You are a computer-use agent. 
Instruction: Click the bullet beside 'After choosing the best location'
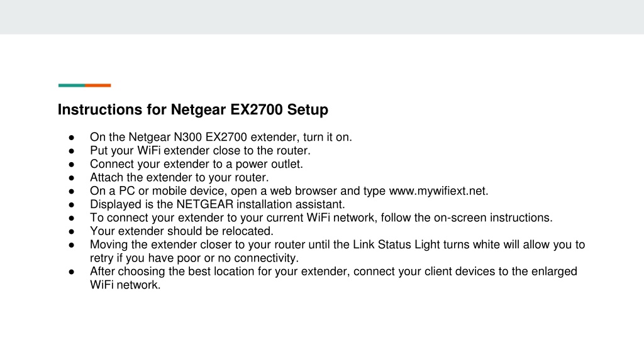click(x=72, y=272)
